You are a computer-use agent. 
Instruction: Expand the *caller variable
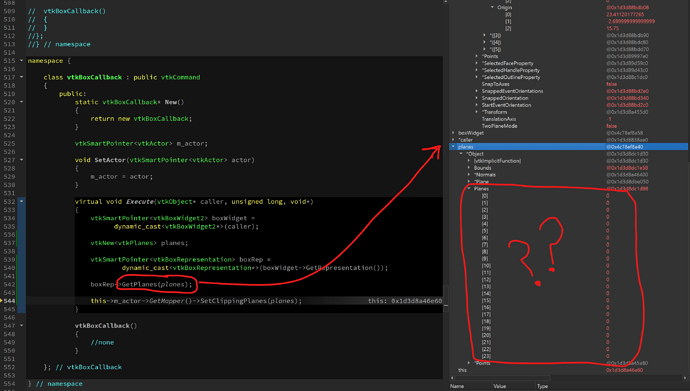tap(453, 140)
